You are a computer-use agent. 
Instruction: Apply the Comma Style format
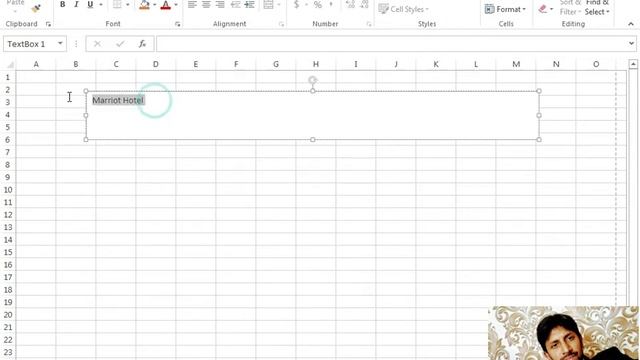[x=331, y=4]
